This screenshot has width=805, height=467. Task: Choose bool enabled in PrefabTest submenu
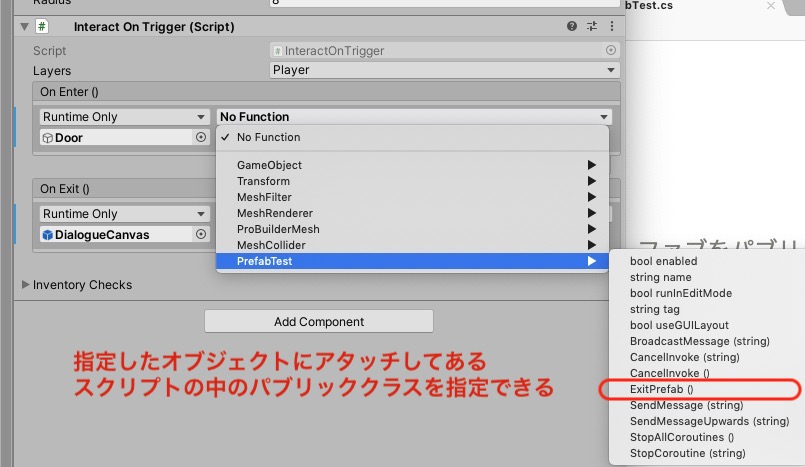(663, 261)
